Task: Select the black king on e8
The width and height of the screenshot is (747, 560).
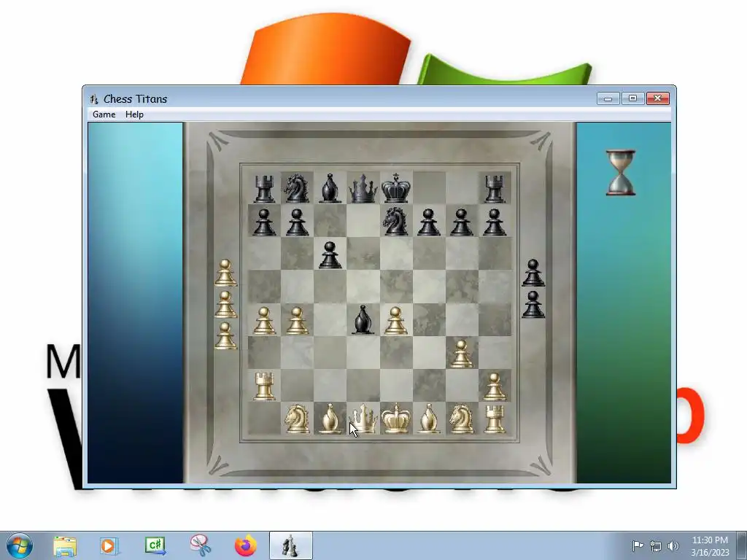Action: click(x=395, y=188)
